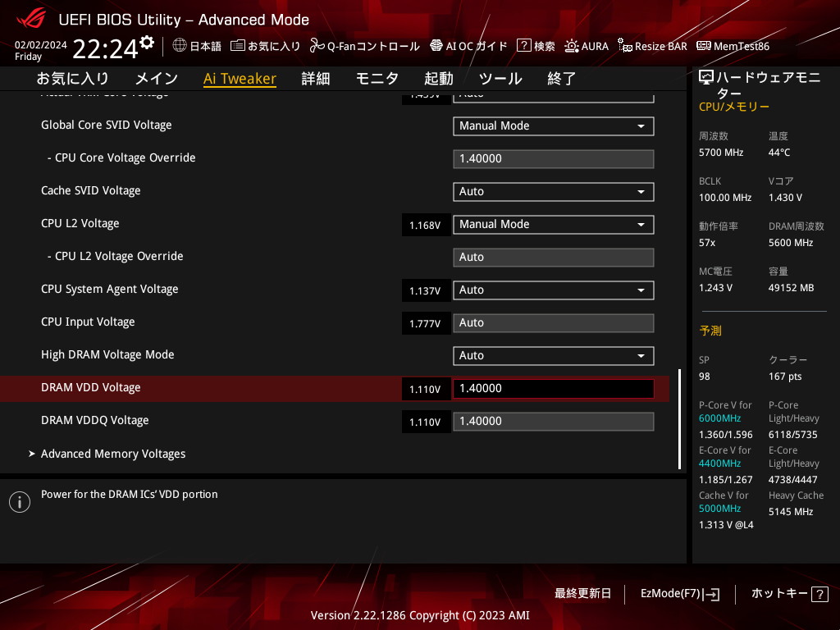Viewport: 840px width, 630px height.
Task: Select the DRAM VDD Voltage label
Action: [x=90, y=387]
